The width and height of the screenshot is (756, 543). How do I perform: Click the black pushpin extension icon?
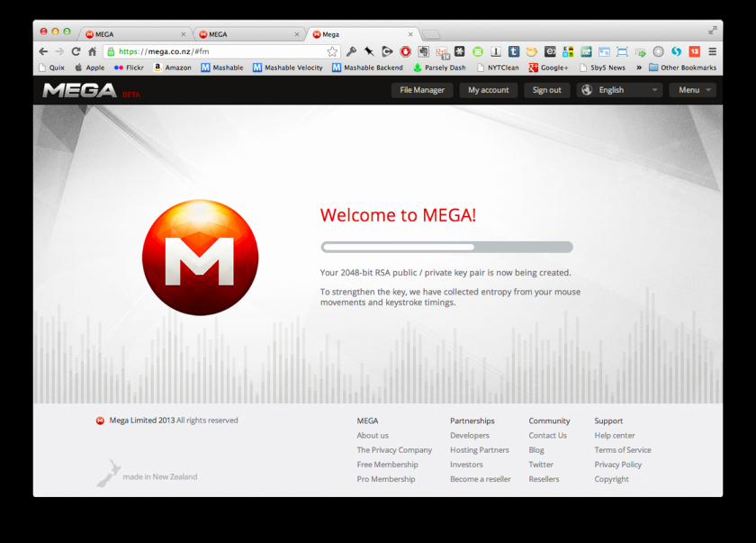point(369,51)
